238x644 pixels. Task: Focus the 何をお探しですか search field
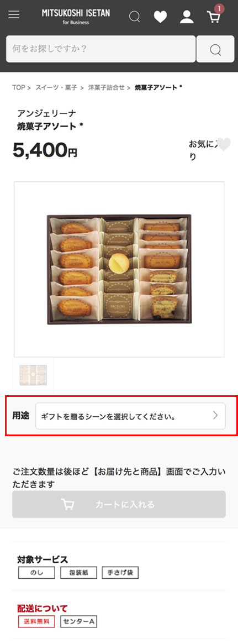point(101,49)
